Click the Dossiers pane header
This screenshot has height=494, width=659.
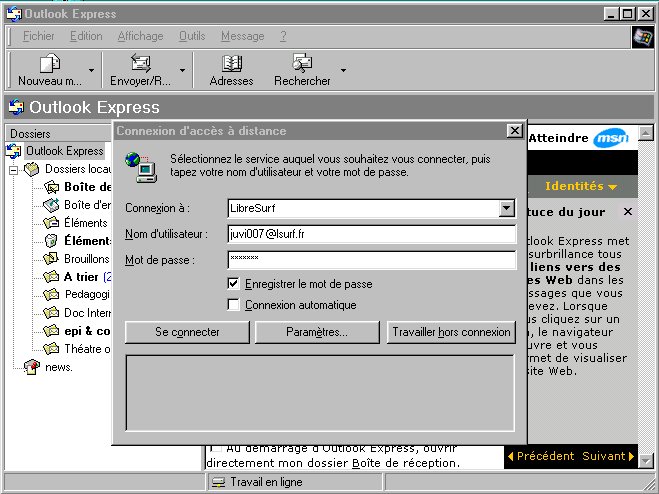click(x=58, y=134)
